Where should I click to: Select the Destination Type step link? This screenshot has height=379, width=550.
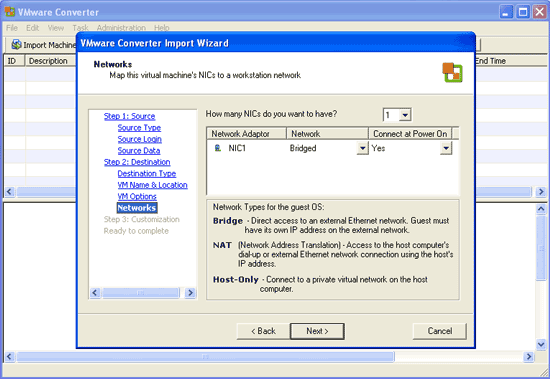click(147, 173)
